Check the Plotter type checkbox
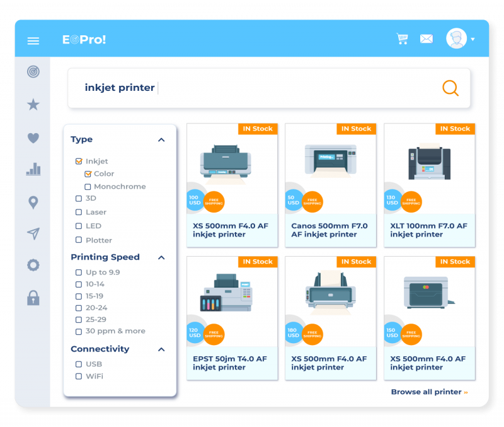This screenshot has width=504, height=427. pos(78,240)
